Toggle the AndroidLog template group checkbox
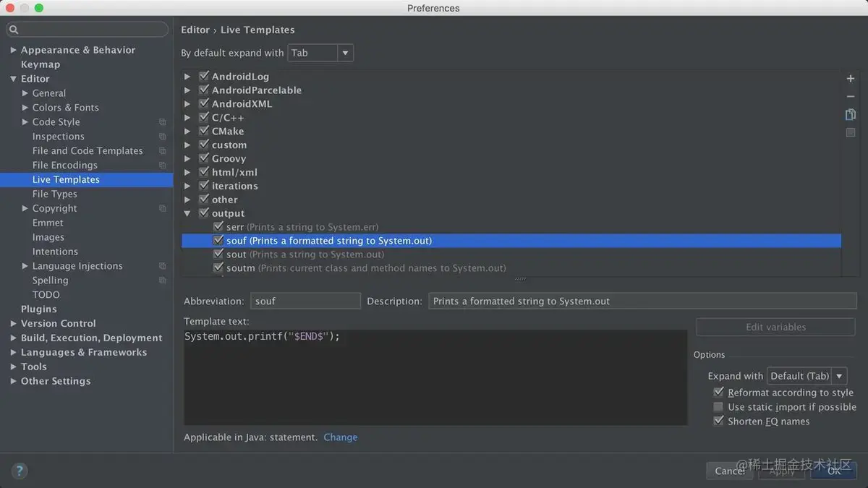This screenshot has width=868, height=488. pyautogui.click(x=204, y=76)
